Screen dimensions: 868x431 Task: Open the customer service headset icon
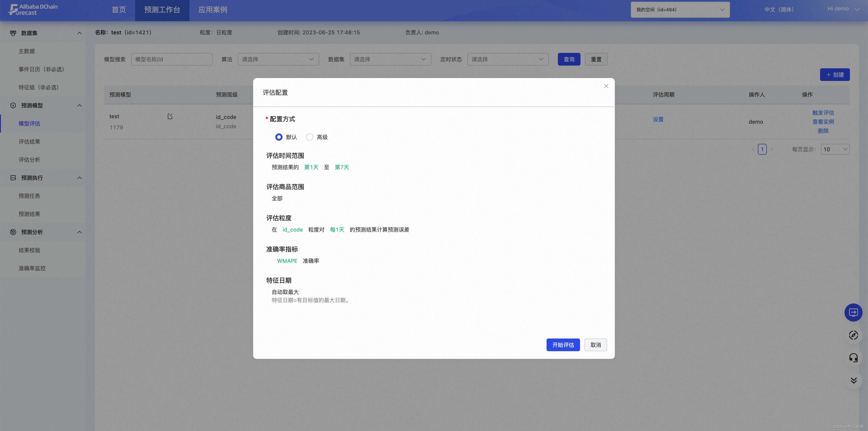pyautogui.click(x=853, y=358)
